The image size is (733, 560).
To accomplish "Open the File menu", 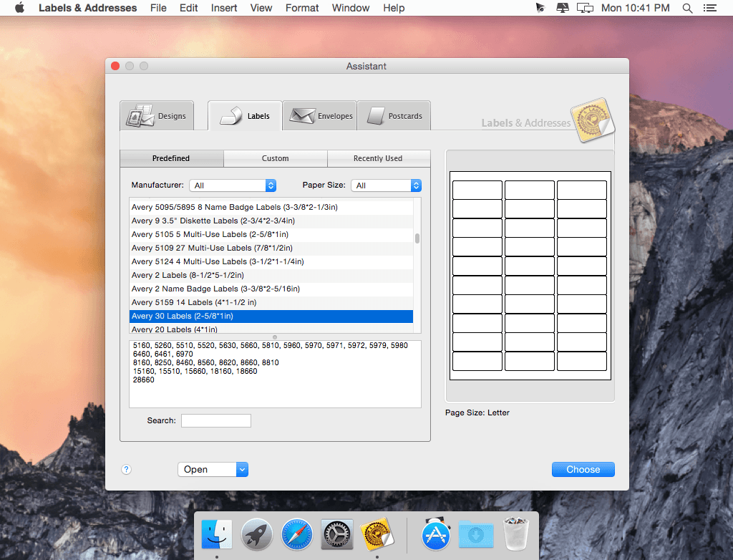I will [x=158, y=8].
